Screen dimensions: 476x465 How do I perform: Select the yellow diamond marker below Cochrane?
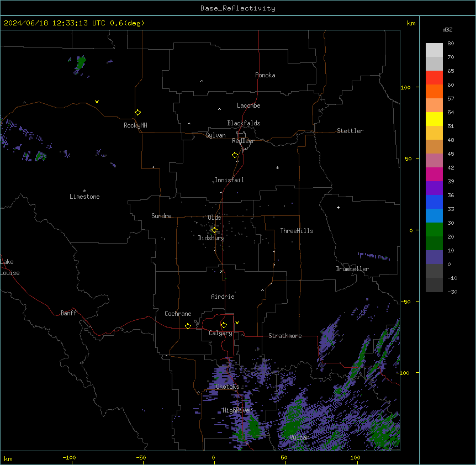pos(188,326)
